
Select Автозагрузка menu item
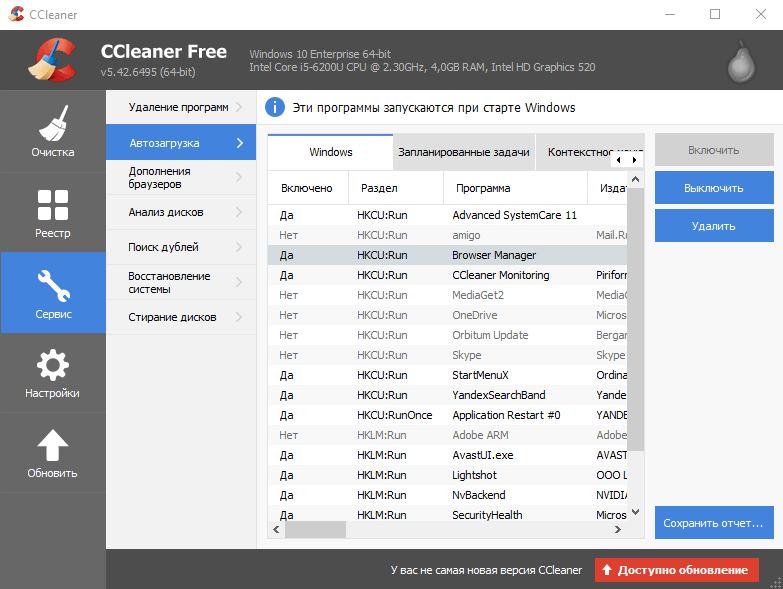coord(181,142)
